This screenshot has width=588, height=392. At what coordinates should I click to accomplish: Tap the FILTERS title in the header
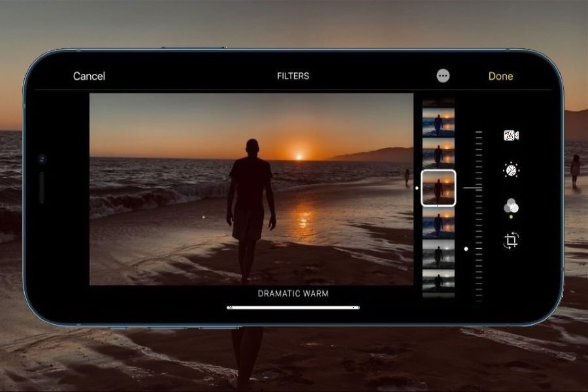(293, 76)
